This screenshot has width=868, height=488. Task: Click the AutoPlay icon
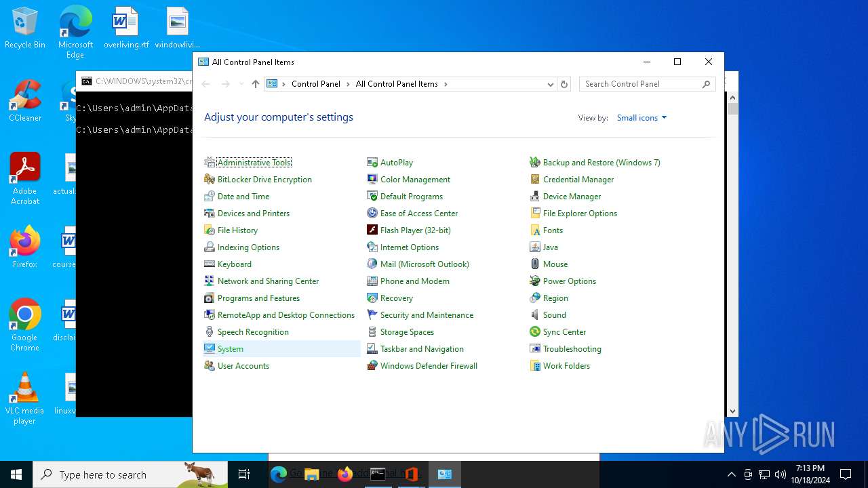click(372, 163)
